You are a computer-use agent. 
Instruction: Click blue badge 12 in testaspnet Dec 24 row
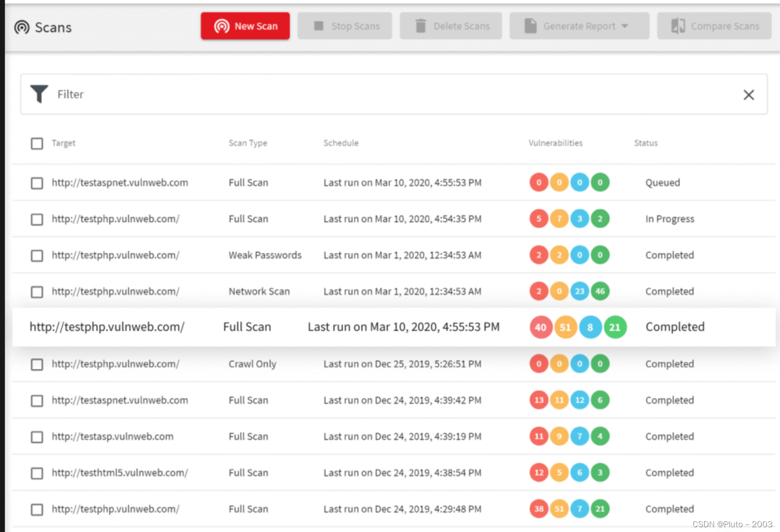point(579,400)
